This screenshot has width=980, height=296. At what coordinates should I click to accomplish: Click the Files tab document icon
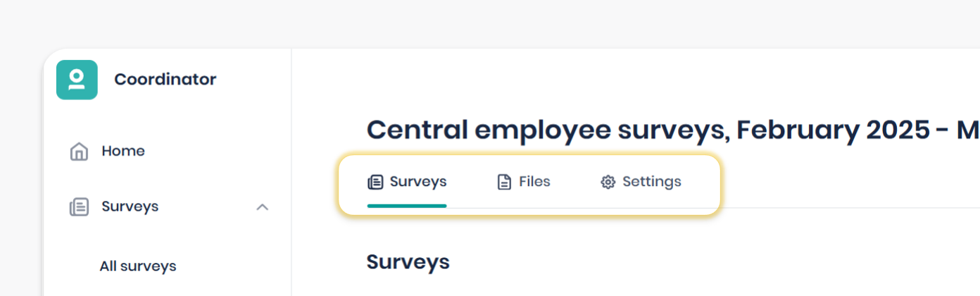[504, 183]
